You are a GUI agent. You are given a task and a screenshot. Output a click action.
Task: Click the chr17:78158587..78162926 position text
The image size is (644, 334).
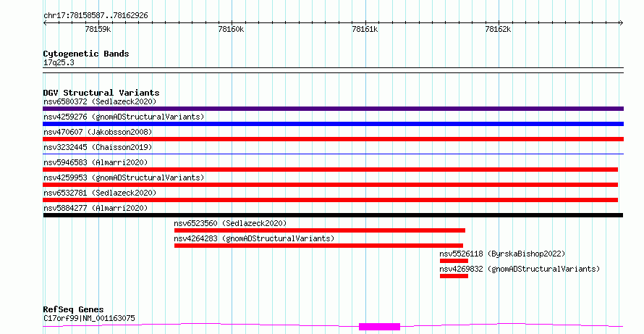(96, 16)
